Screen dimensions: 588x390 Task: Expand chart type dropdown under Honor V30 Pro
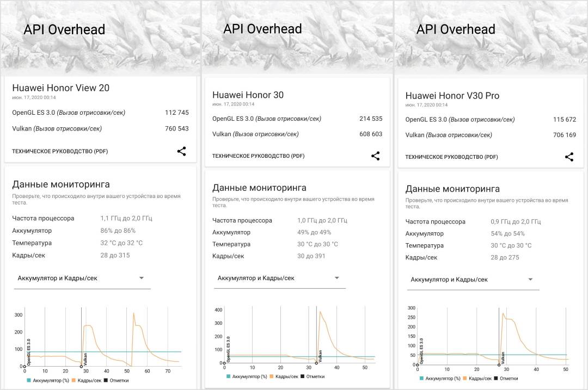pos(472,280)
